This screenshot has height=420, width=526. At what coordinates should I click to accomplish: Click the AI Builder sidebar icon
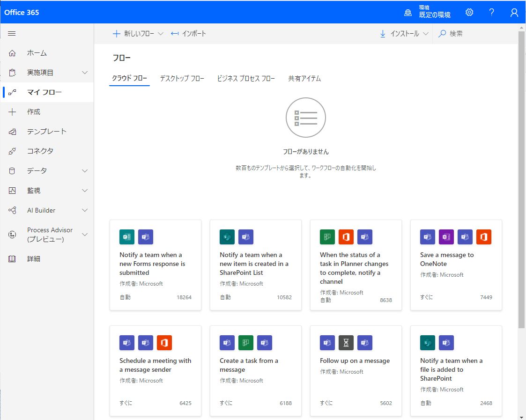[12, 210]
